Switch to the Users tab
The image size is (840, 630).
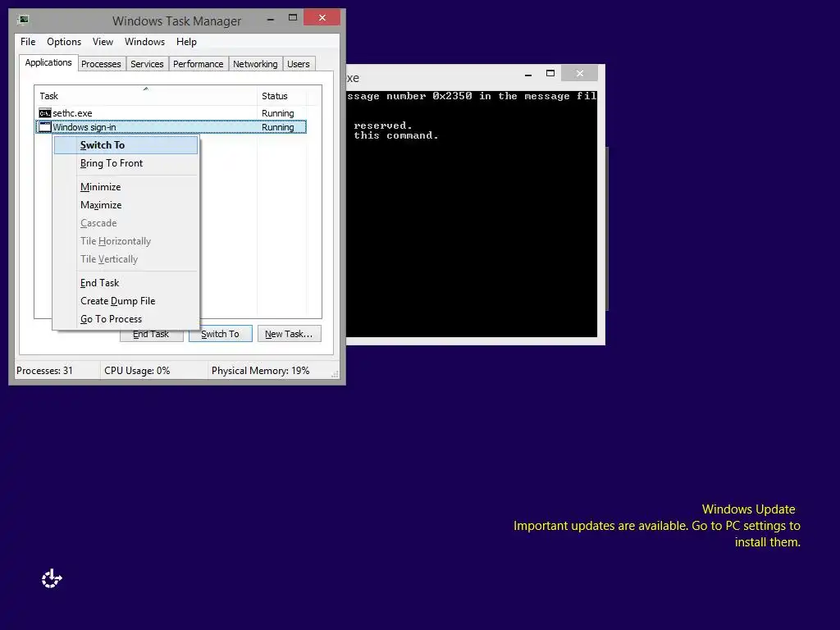[x=299, y=64]
